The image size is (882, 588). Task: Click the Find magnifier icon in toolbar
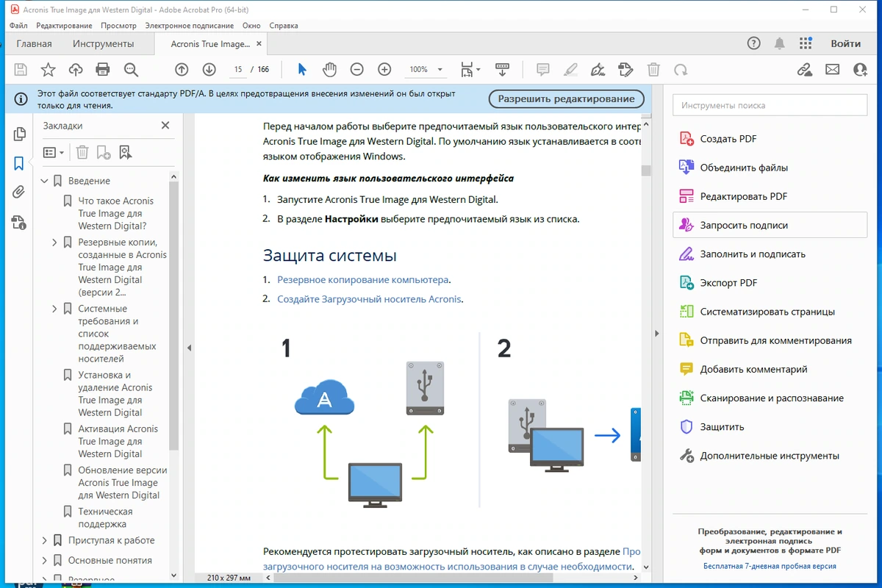pyautogui.click(x=131, y=70)
